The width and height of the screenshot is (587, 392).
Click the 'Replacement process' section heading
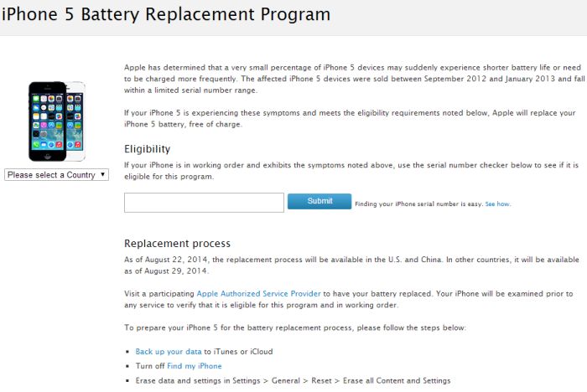(x=177, y=244)
